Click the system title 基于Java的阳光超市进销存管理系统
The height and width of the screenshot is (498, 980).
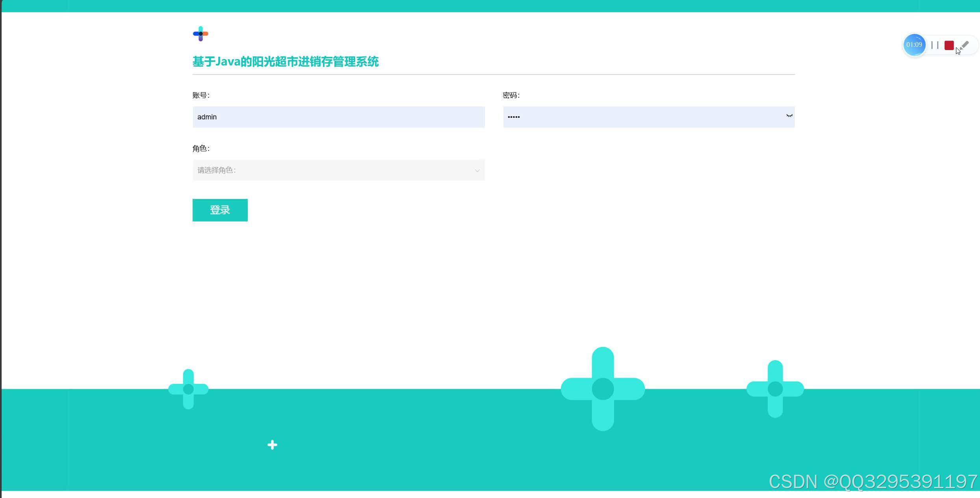286,62
